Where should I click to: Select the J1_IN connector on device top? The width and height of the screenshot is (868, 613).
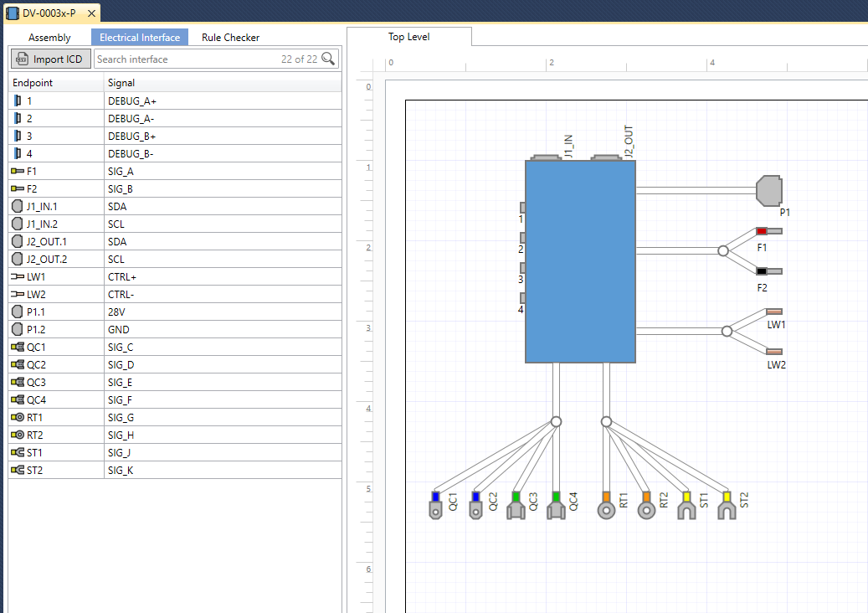point(544,157)
